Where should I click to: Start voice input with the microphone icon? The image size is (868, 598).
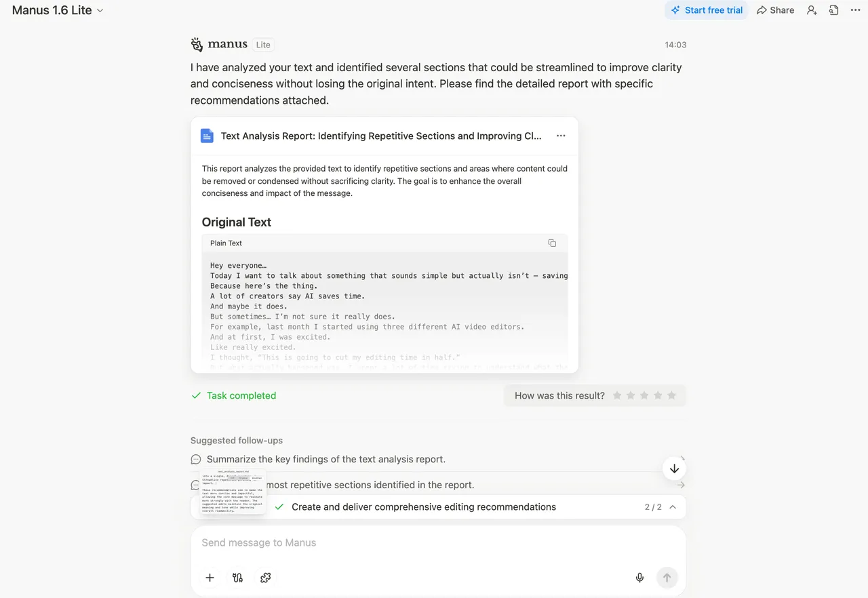coord(639,578)
